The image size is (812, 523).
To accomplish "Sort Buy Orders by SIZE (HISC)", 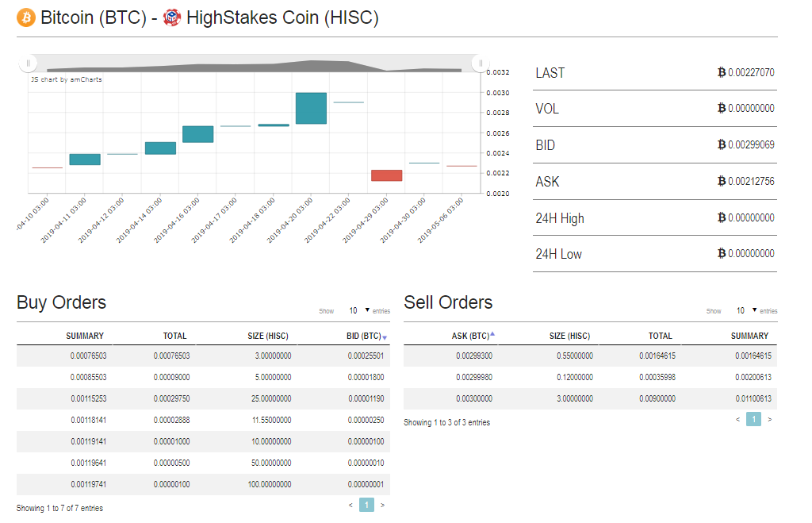I will click(268, 336).
